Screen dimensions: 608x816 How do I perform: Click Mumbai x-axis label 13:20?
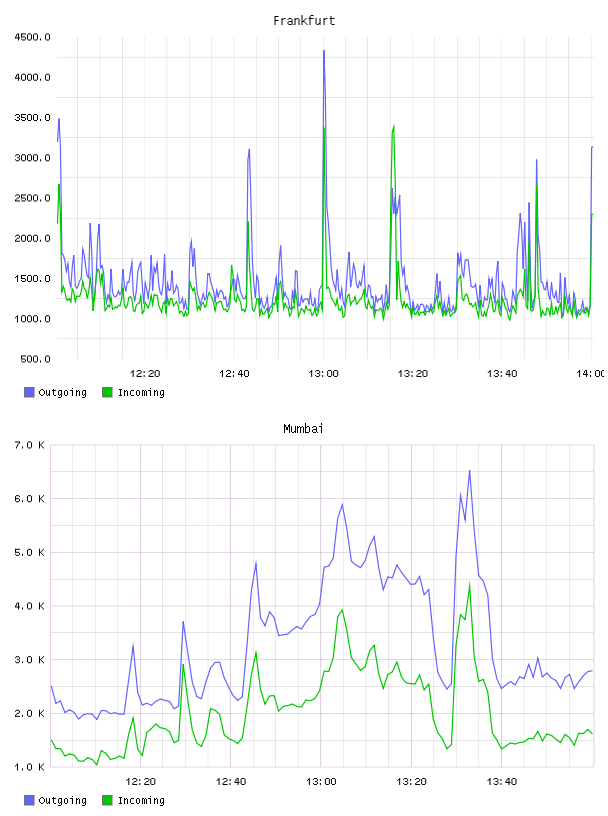coord(411,782)
